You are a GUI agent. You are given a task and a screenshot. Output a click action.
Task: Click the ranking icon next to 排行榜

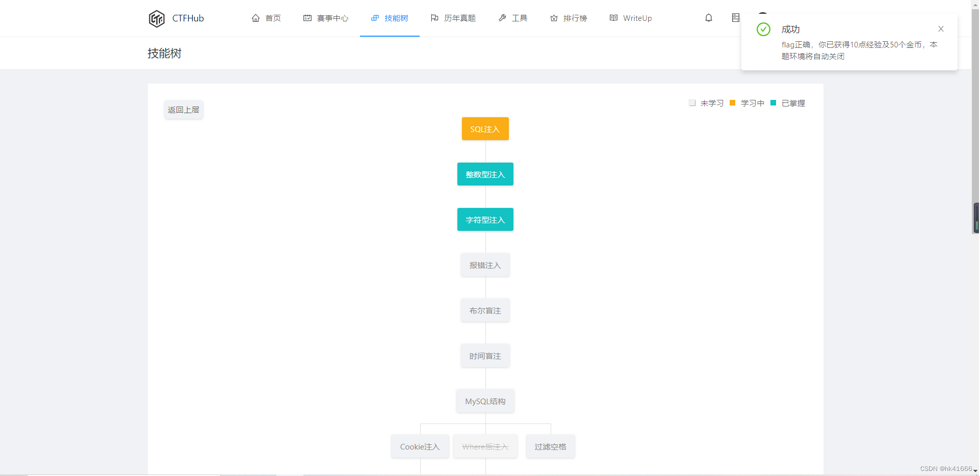[554, 17]
